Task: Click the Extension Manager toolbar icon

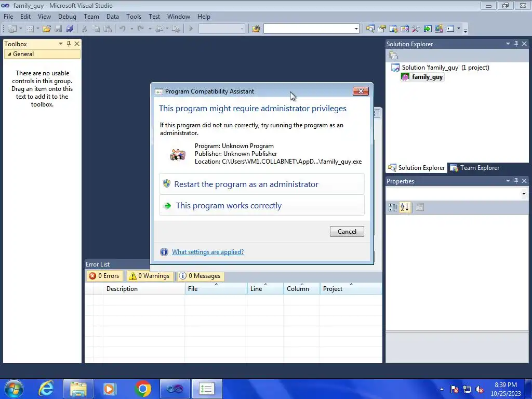Action: pyautogui.click(x=438, y=29)
